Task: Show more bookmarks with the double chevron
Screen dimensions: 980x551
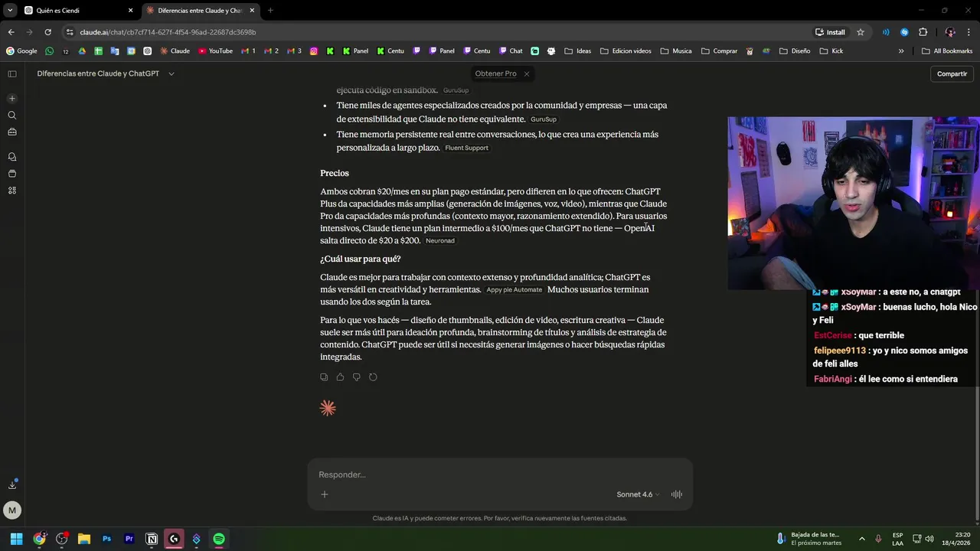Action: point(901,51)
